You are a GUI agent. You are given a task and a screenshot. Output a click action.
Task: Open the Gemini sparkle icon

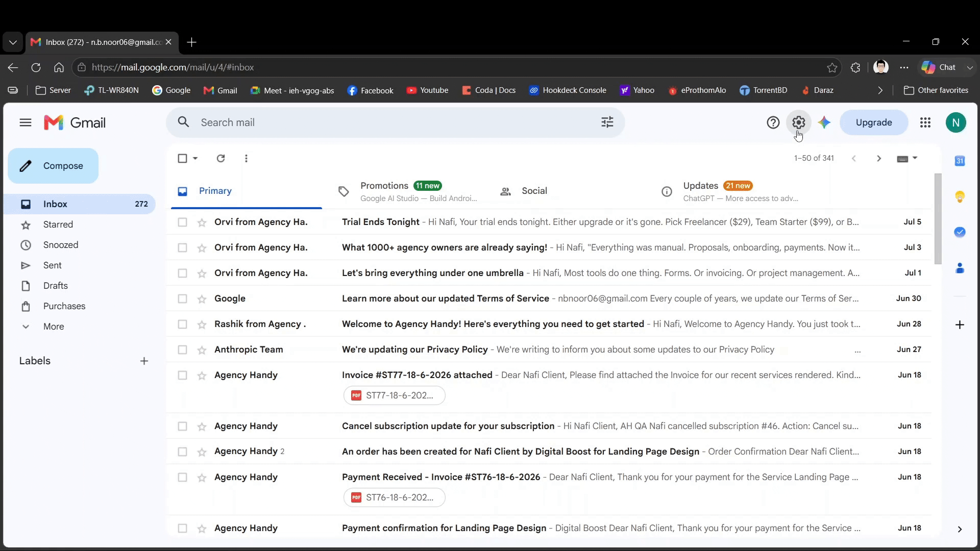click(x=824, y=122)
